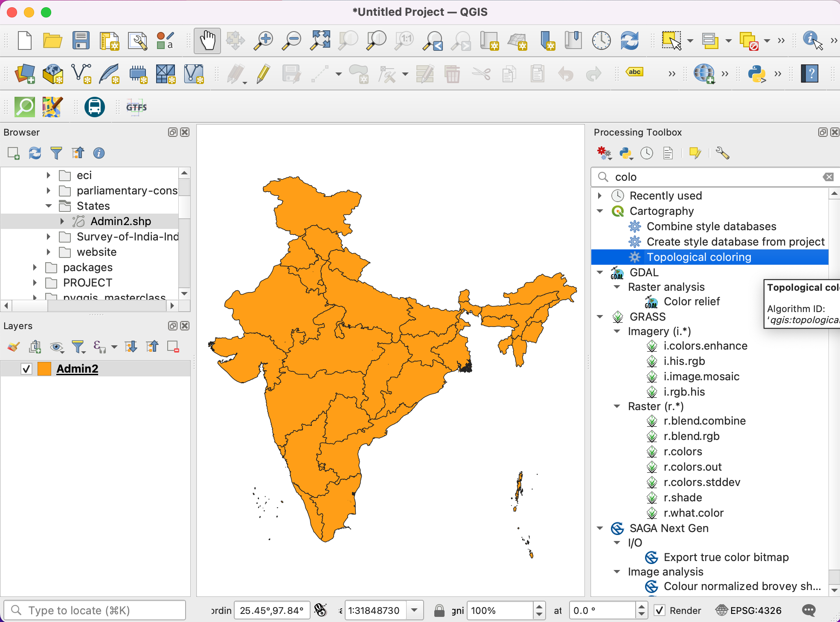The height and width of the screenshot is (622, 840).
Task: Click the Admin2 orange color swatch
Action: tap(44, 369)
